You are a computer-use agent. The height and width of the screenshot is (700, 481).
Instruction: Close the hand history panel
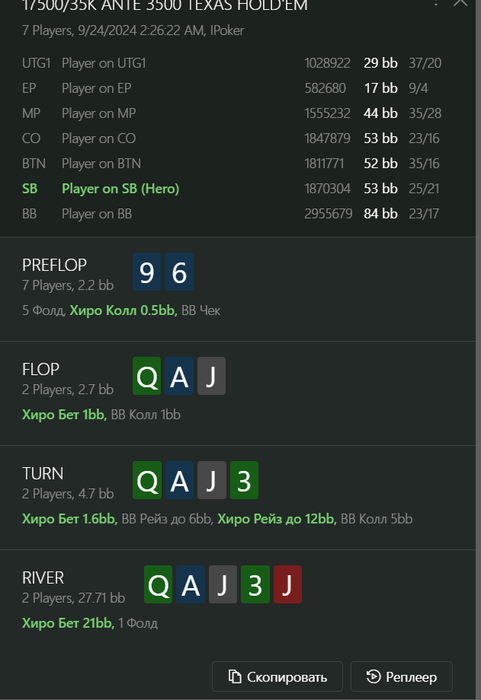(460, 3)
